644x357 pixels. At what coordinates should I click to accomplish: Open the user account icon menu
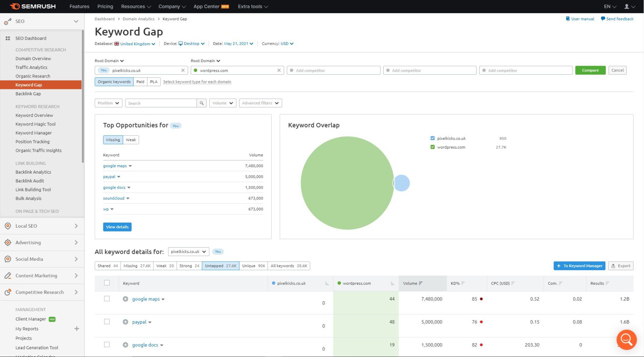coord(629,6)
